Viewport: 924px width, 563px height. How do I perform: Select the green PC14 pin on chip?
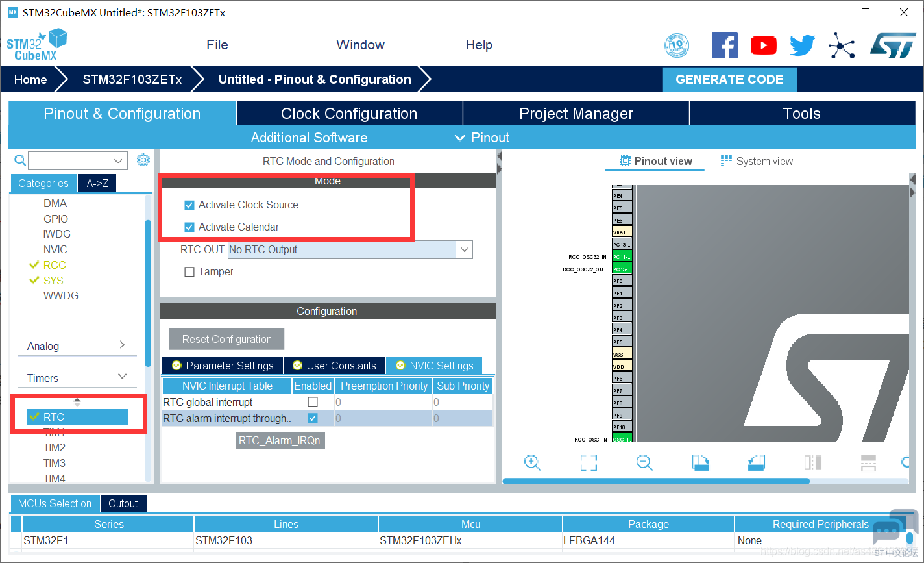pos(622,257)
